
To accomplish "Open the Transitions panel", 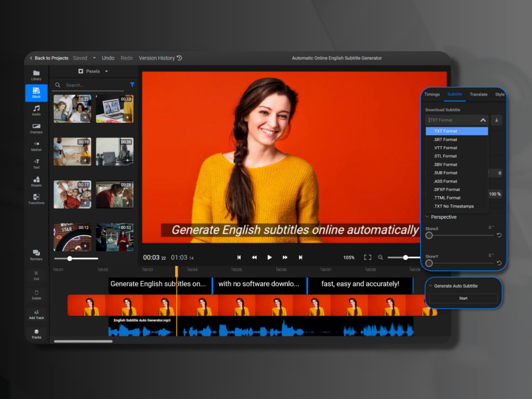I will click(36, 199).
